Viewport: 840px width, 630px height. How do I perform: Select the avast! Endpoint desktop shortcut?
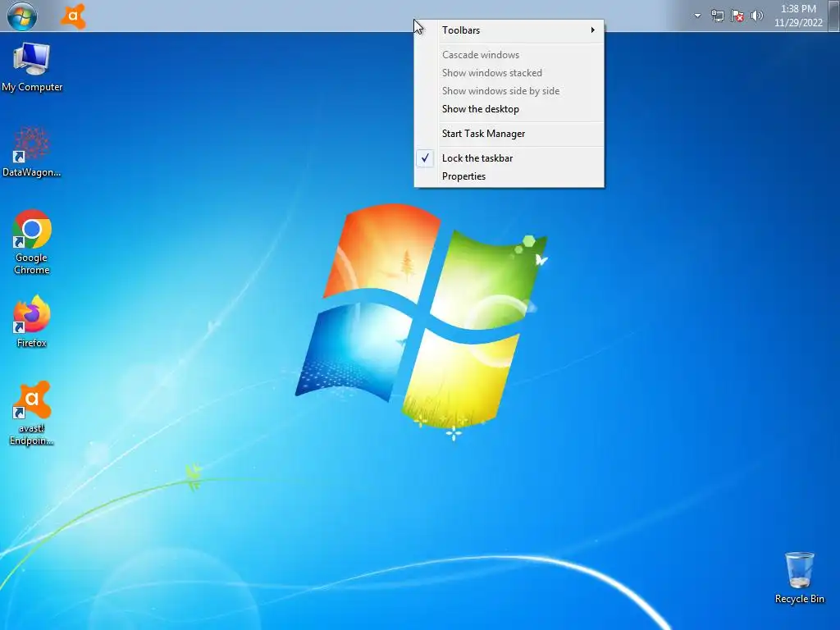pyautogui.click(x=32, y=413)
